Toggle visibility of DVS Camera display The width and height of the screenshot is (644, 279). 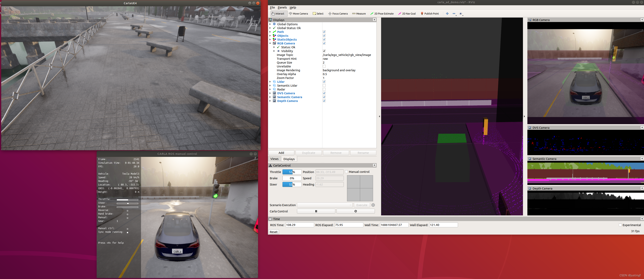pos(324,93)
